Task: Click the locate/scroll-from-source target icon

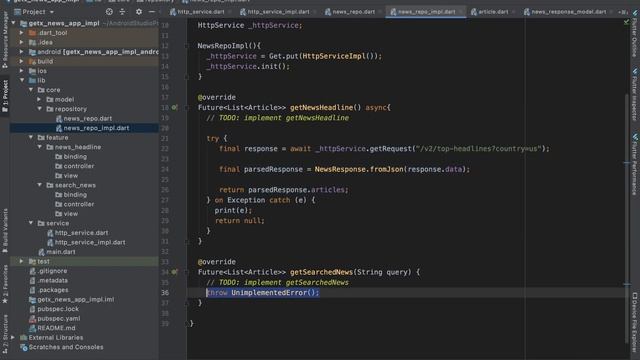Action: pos(109,12)
